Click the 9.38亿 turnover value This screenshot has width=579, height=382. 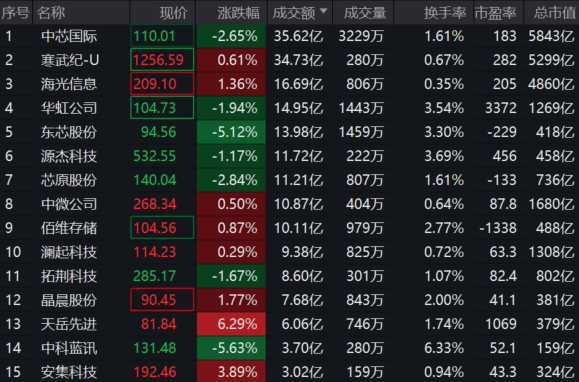(x=302, y=252)
